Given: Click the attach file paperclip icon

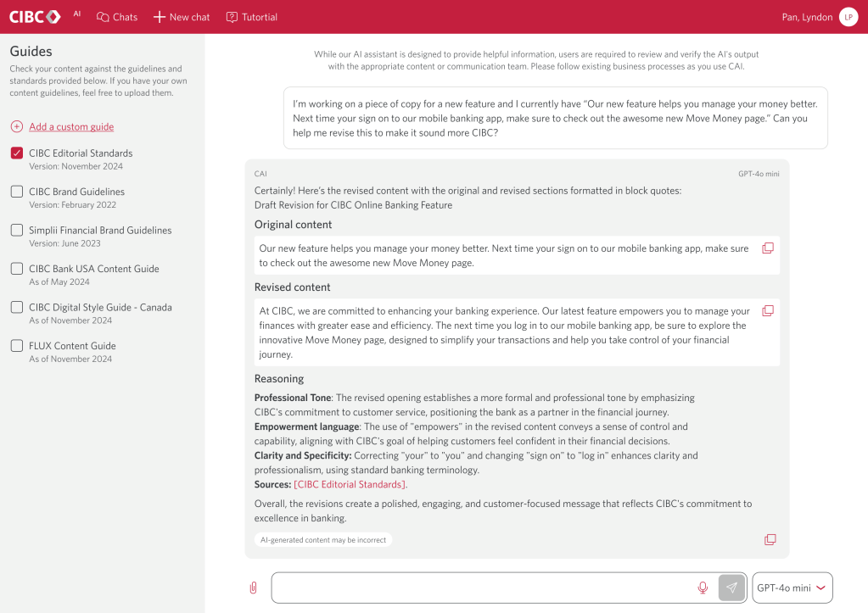Looking at the screenshot, I should click(253, 588).
